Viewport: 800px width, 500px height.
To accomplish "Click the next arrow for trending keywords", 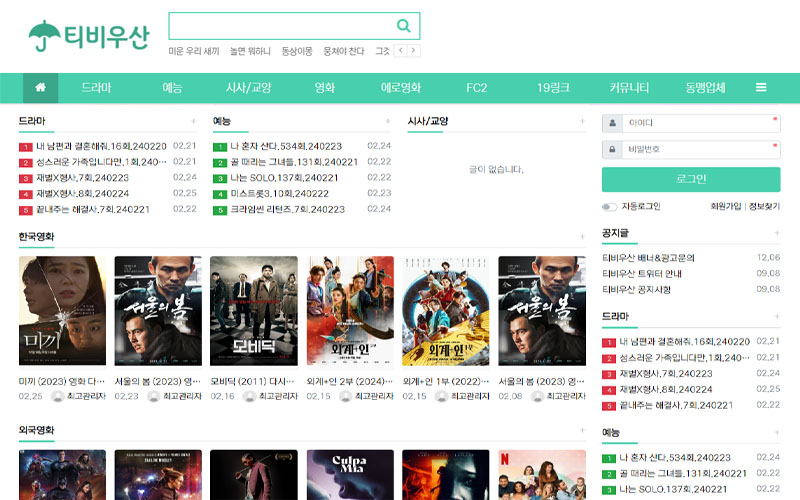I will [x=413, y=51].
